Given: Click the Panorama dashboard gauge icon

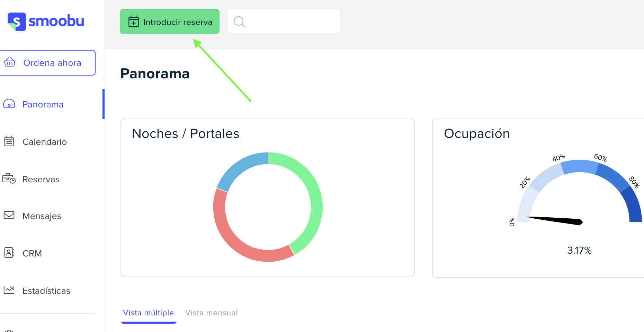Looking at the screenshot, I should [9, 104].
